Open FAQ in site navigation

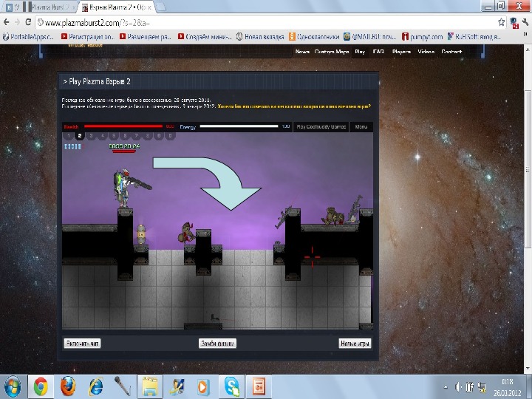[x=378, y=52]
